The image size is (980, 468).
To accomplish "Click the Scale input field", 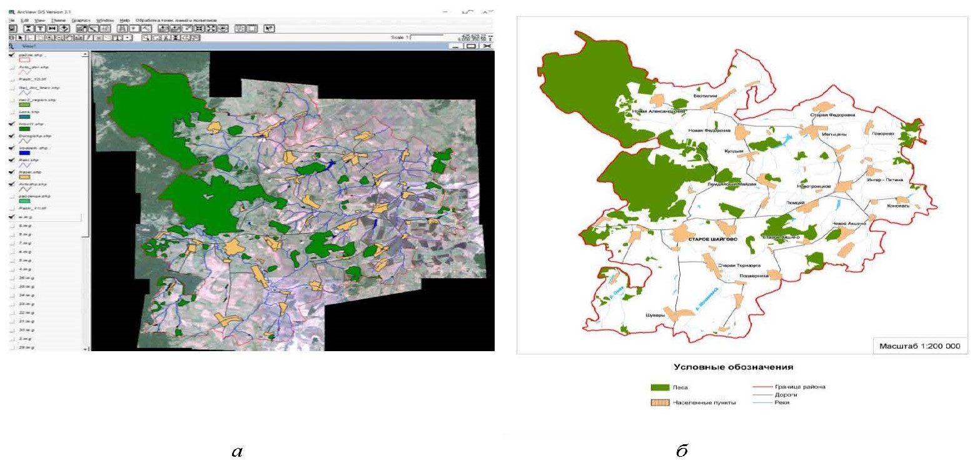I will tap(426, 37).
